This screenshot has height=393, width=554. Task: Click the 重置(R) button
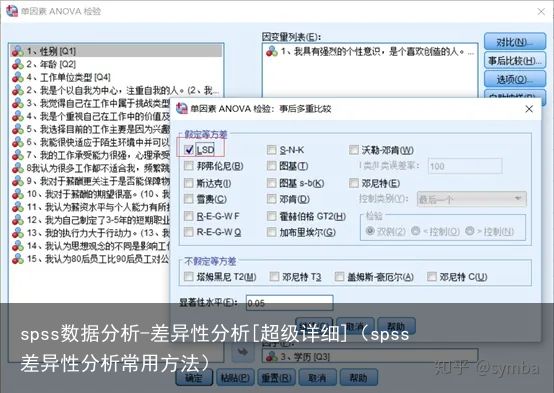point(276,378)
